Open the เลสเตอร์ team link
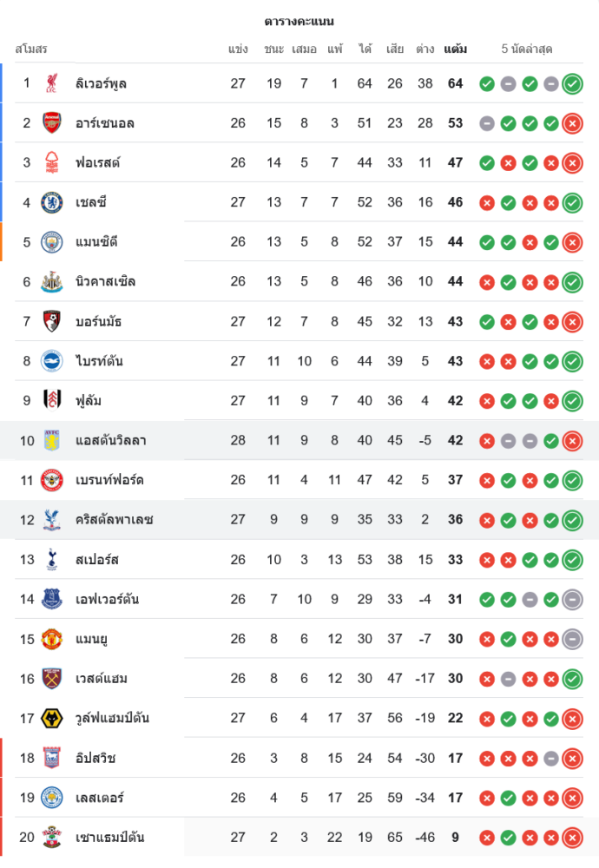 tap(100, 798)
